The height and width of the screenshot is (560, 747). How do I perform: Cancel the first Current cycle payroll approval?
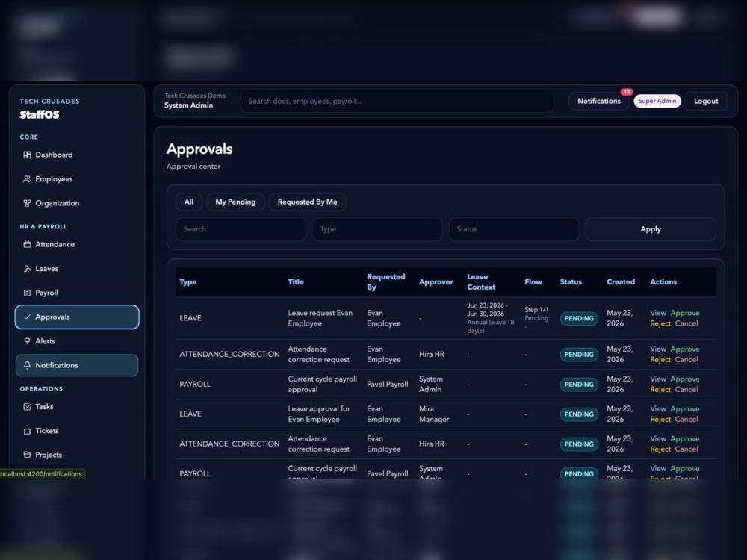(686, 390)
